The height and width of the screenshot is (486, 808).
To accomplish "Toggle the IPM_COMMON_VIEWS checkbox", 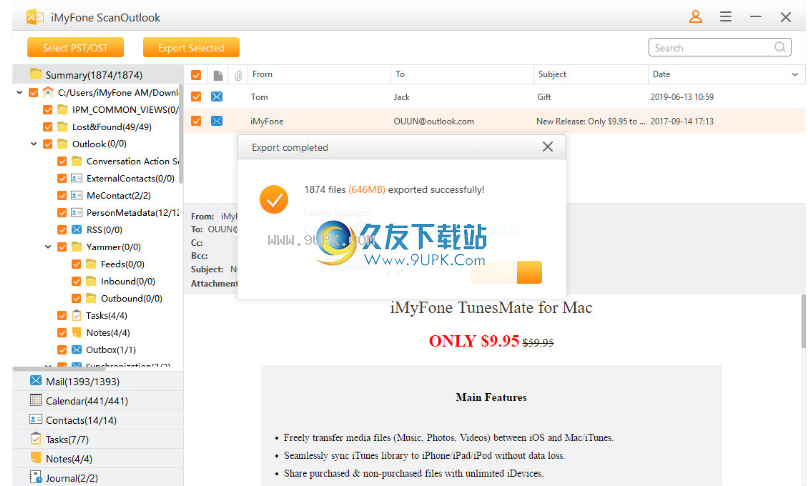I will [x=48, y=110].
